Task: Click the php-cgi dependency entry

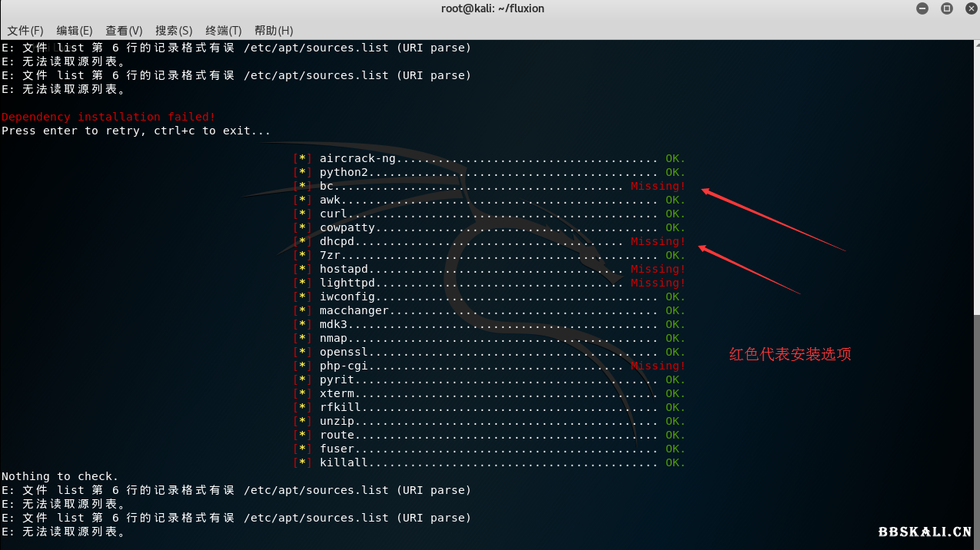Action: click(344, 366)
